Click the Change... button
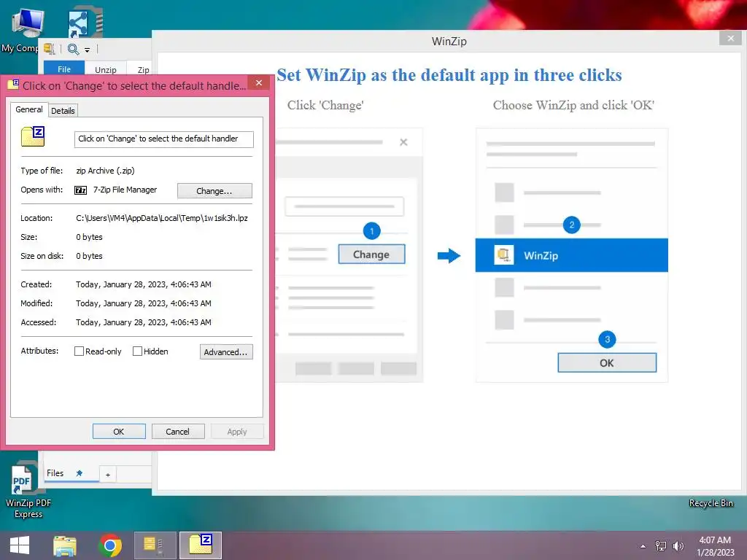The width and height of the screenshot is (747, 560). click(214, 190)
